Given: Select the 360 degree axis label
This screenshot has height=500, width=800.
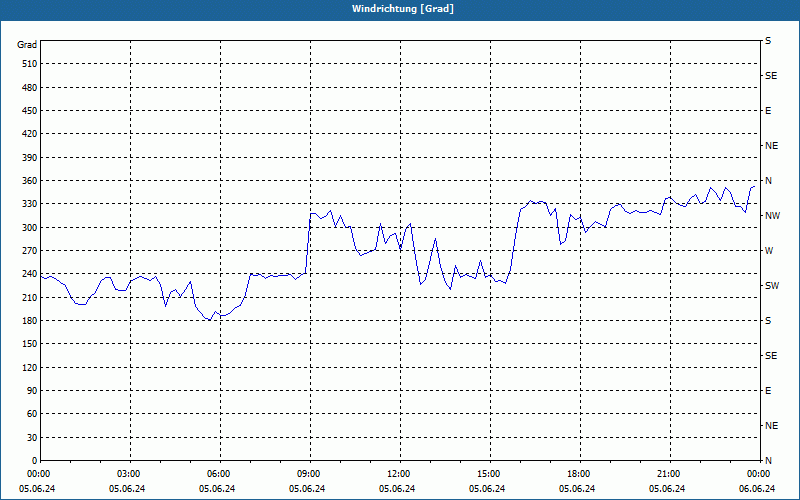Looking at the screenshot, I should (30, 181).
